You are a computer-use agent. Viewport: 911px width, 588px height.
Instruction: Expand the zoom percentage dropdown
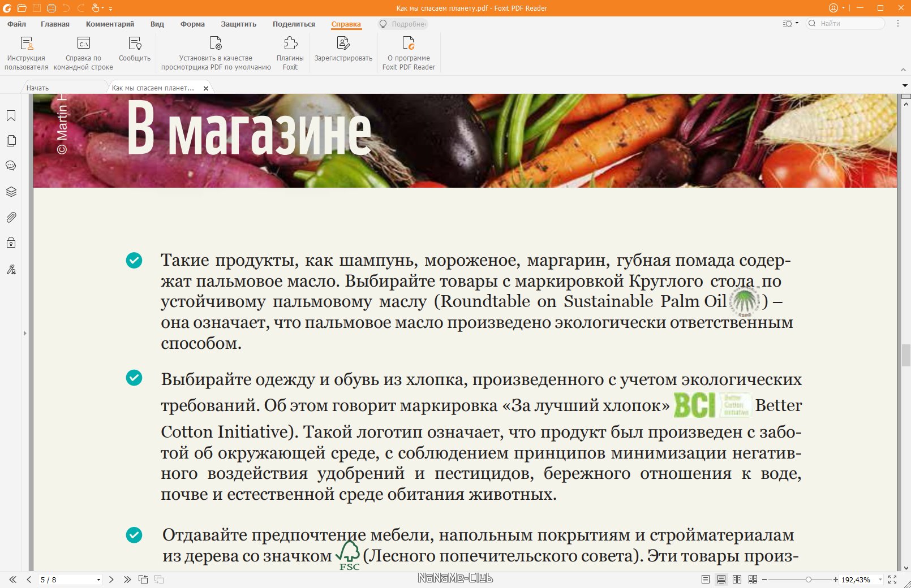pyautogui.click(x=880, y=580)
